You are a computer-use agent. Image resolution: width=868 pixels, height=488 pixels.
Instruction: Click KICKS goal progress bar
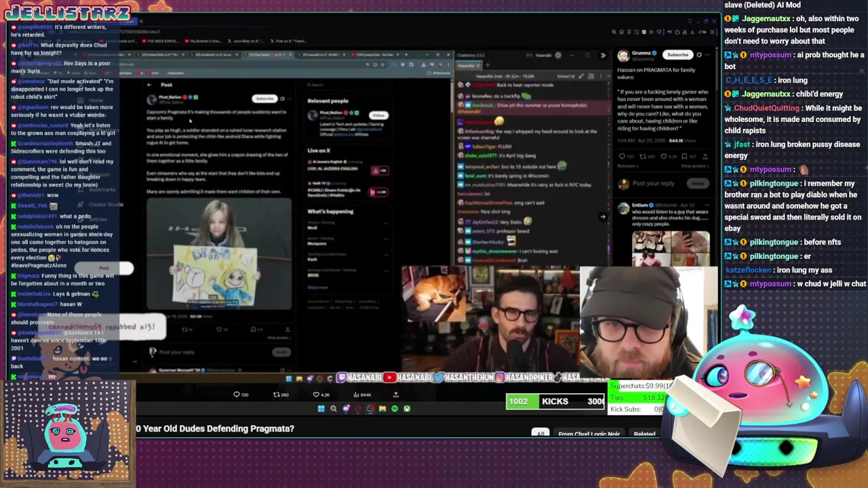click(555, 401)
